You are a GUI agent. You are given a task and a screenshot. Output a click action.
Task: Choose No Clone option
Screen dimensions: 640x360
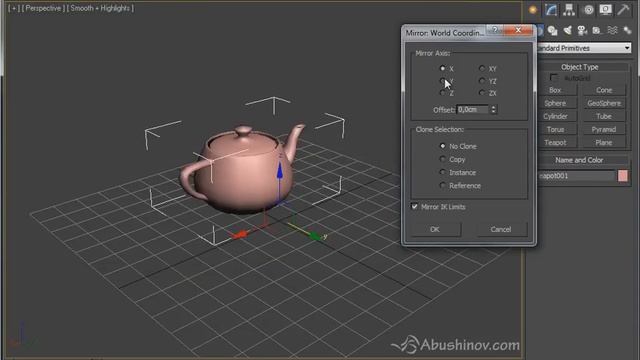(442, 146)
